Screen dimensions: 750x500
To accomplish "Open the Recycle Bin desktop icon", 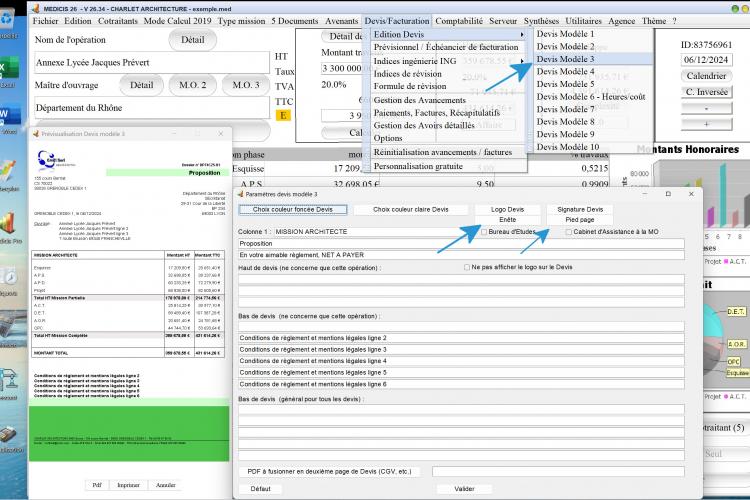I will (8, 18).
